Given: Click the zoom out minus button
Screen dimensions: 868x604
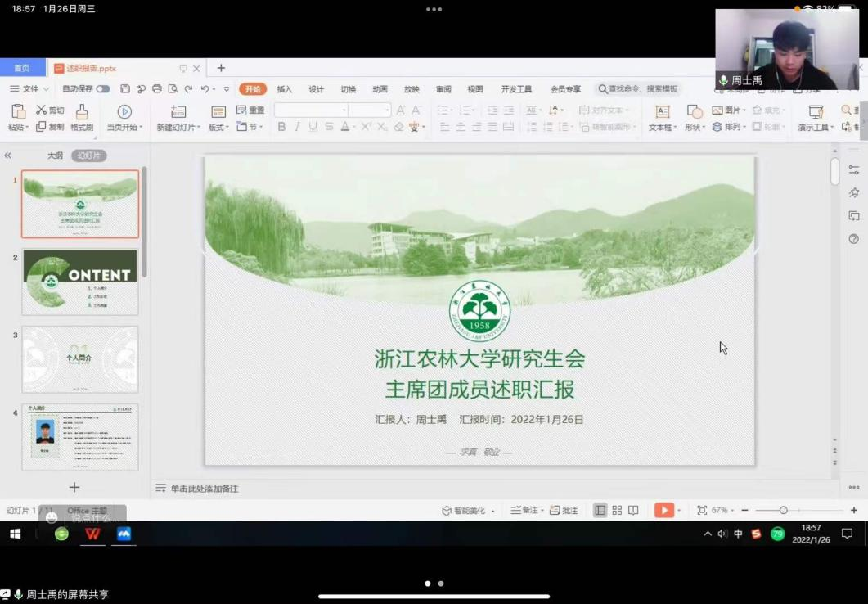Looking at the screenshot, I should (x=745, y=511).
